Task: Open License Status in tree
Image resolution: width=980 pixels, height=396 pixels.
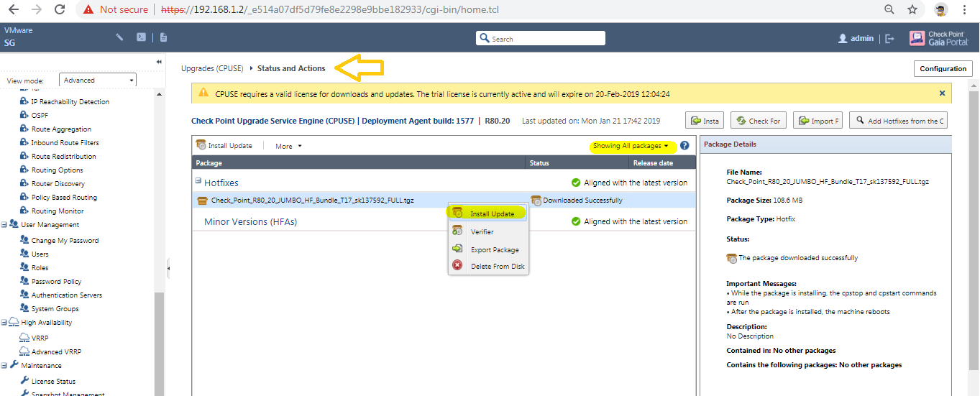Action: (53, 382)
